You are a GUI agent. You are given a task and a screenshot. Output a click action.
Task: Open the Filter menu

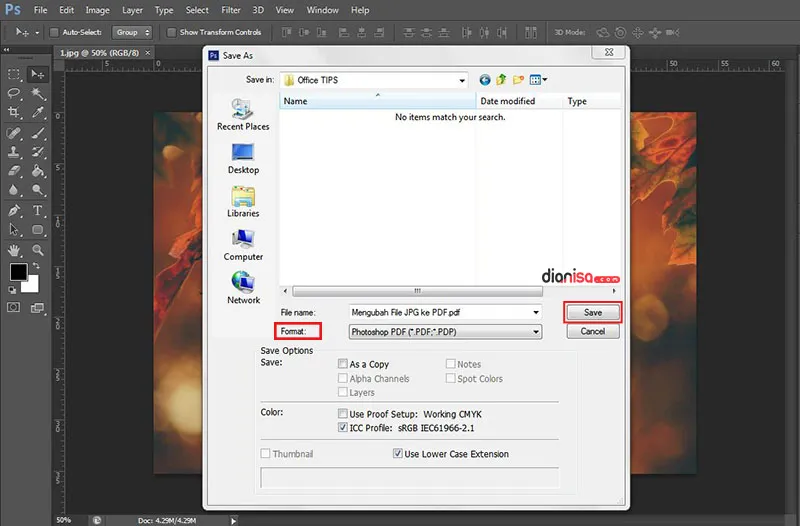[x=231, y=10]
